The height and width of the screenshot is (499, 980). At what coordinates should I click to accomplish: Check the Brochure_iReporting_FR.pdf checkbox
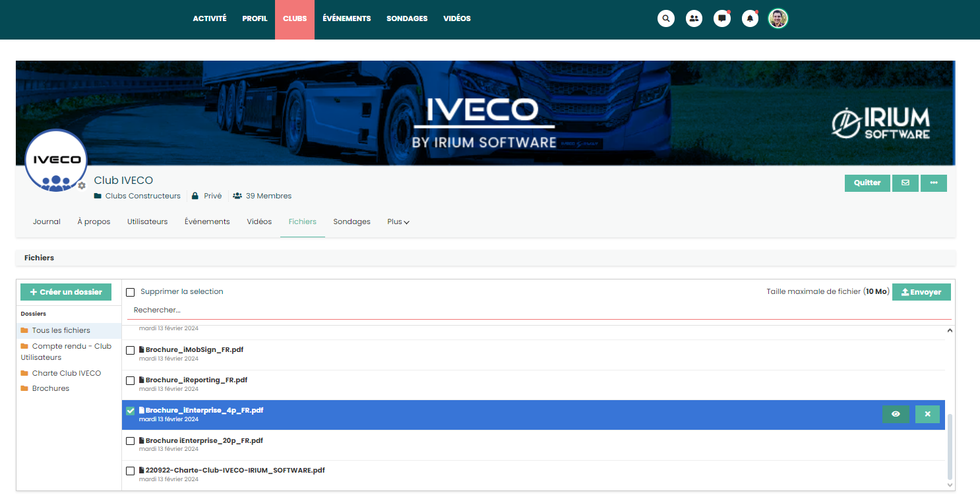[x=131, y=380]
